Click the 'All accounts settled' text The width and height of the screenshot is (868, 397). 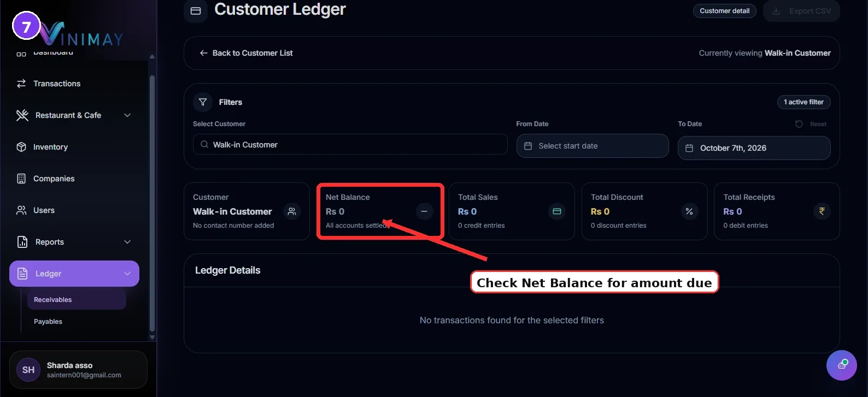(x=356, y=226)
